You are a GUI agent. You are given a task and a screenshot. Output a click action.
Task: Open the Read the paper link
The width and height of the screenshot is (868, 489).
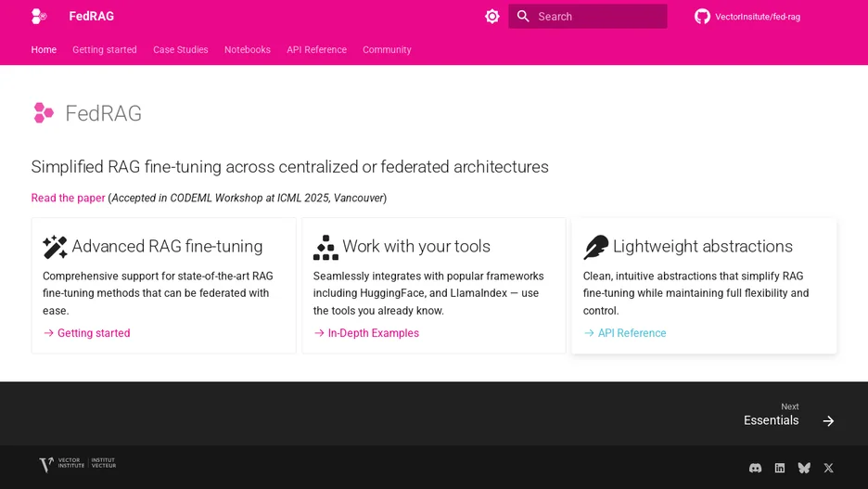(x=68, y=198)
